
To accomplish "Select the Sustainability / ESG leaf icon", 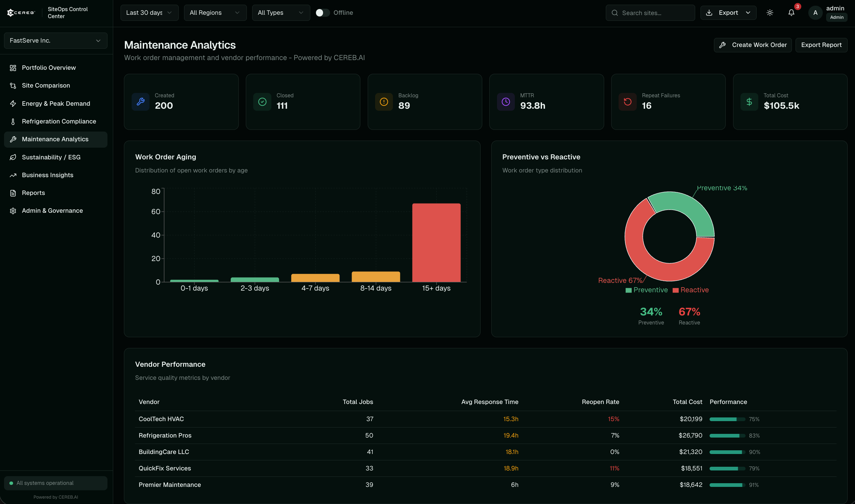I will (x=13, y=157).
